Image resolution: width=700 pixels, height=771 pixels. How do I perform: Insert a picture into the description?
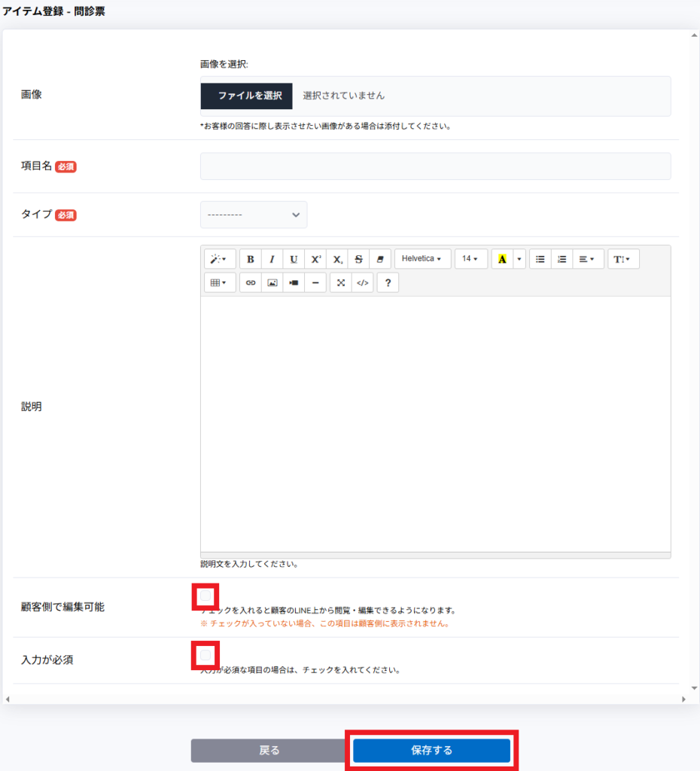(272, 282)
